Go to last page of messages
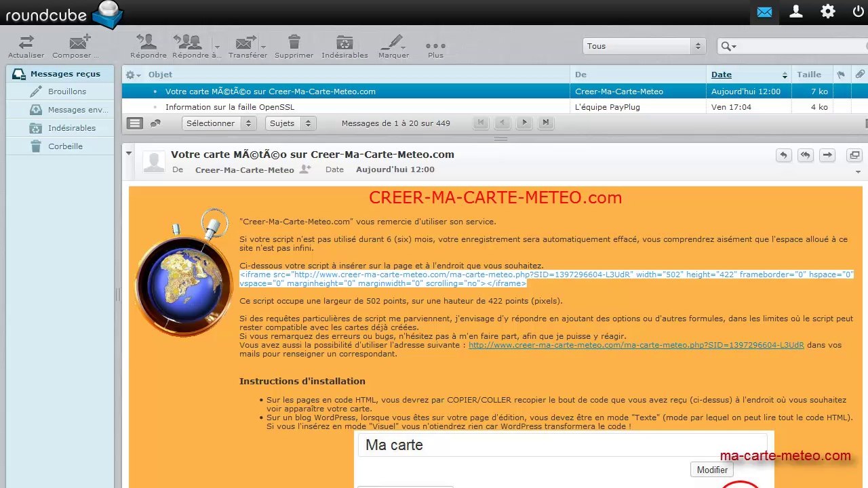The height and width of the screenshot is (488, 868). click(546, 123)
